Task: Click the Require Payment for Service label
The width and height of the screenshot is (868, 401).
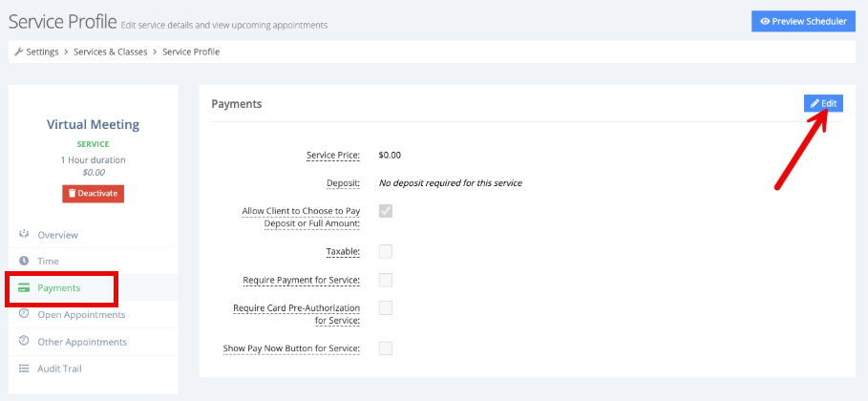Action: click(x=302, y=280)
